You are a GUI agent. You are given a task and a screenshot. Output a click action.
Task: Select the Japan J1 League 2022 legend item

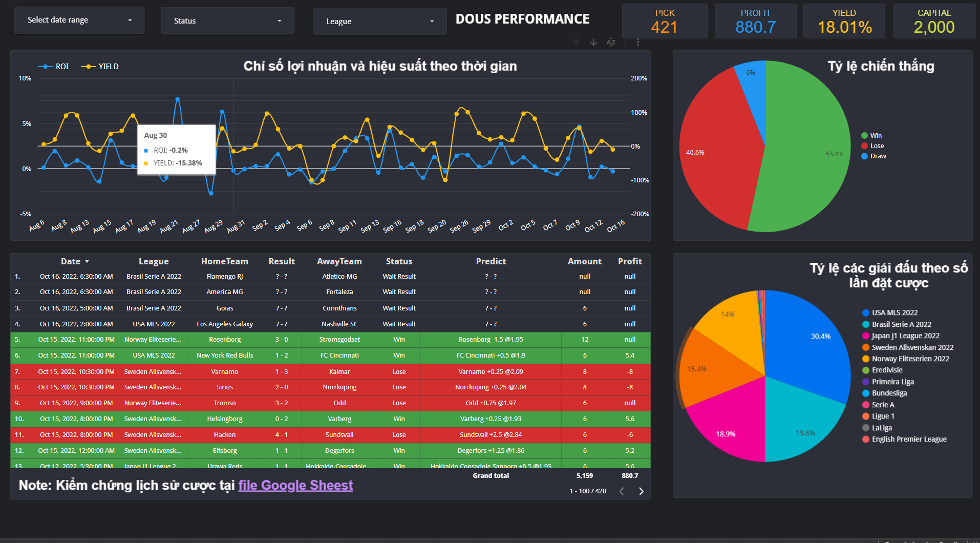(x=901, y=336)
